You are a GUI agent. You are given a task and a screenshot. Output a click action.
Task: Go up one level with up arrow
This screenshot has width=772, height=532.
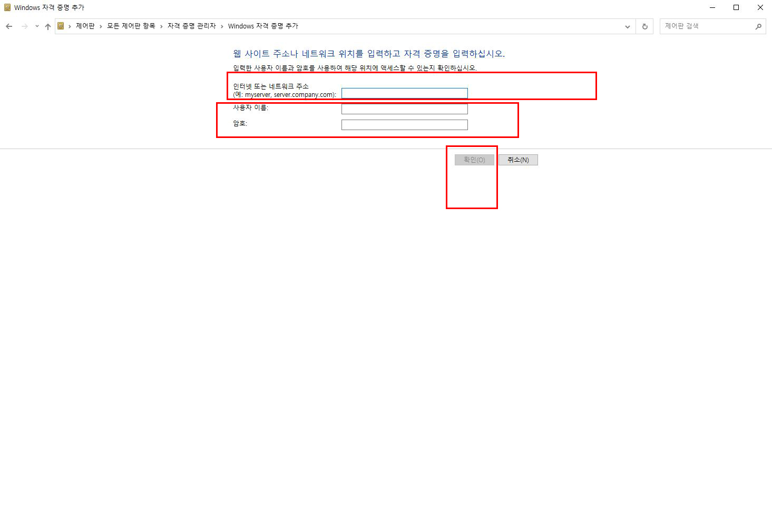pyautogui.click(x=48, y=26)
